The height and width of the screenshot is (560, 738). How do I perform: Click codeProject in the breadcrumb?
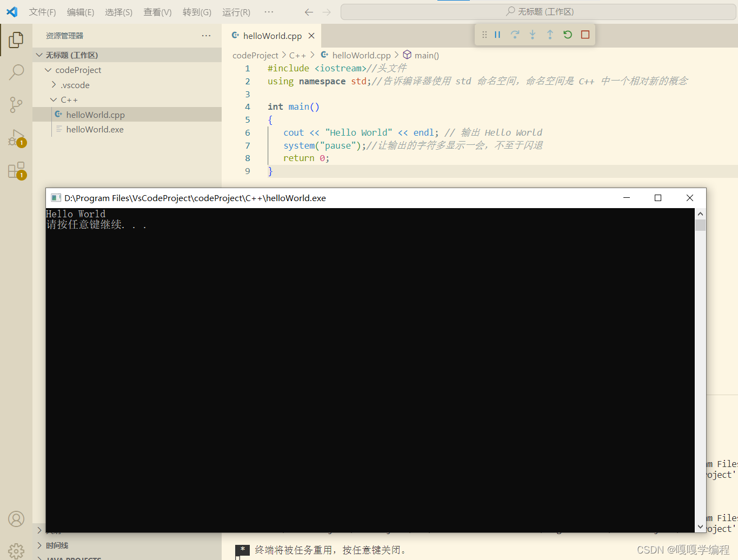coord(255,55)
